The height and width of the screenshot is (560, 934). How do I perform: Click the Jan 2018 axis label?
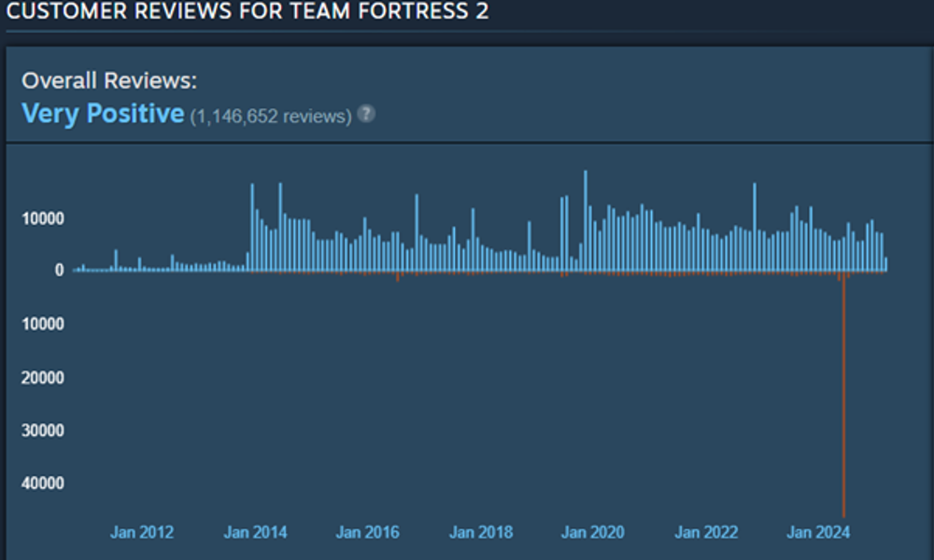[x=481, y=533]
